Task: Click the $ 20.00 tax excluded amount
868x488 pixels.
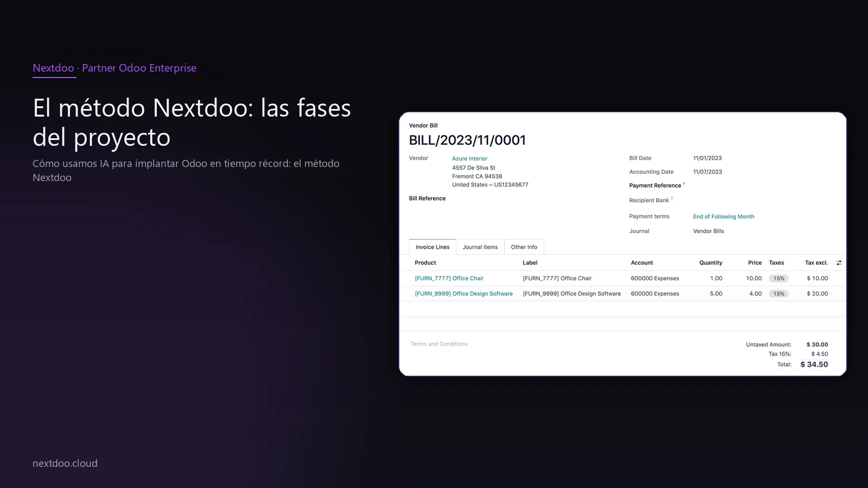Action: [818, 294]
